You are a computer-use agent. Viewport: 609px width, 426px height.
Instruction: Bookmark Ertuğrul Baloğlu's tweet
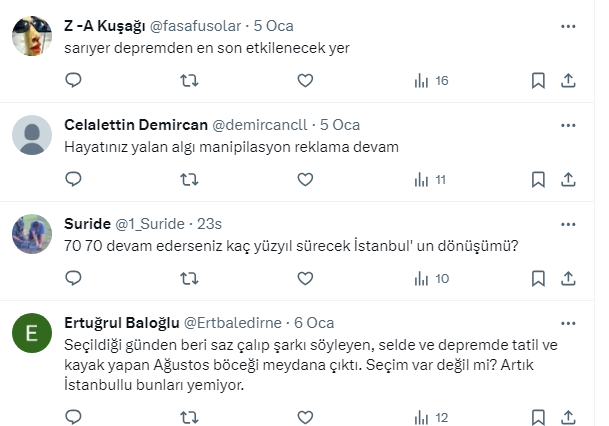click(538, 417)
